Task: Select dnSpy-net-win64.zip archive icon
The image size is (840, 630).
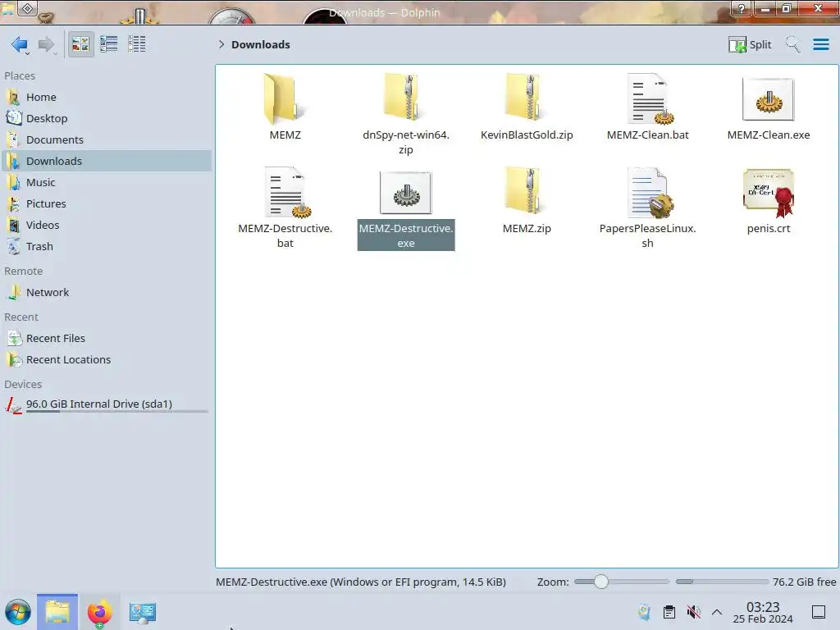Action: coord(405,98)
